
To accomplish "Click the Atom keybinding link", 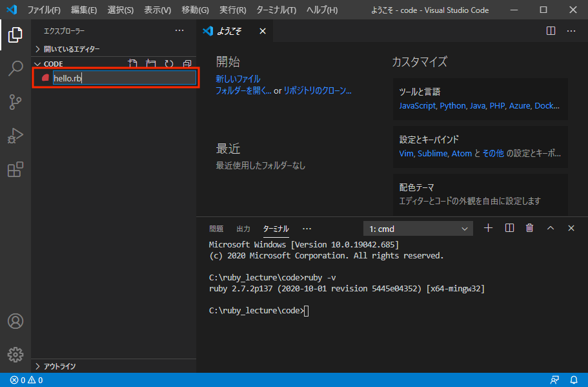I will click(461, 154).
